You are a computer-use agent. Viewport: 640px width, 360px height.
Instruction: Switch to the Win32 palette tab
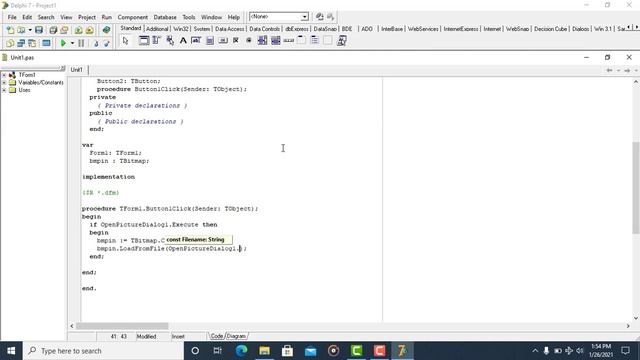(181, 29)
